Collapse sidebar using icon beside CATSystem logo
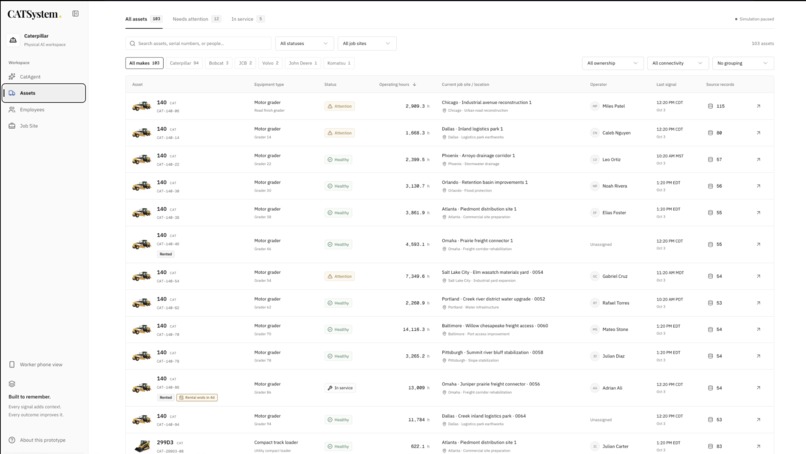This screenshot has height=454, width=806. (x=76, y=14)
